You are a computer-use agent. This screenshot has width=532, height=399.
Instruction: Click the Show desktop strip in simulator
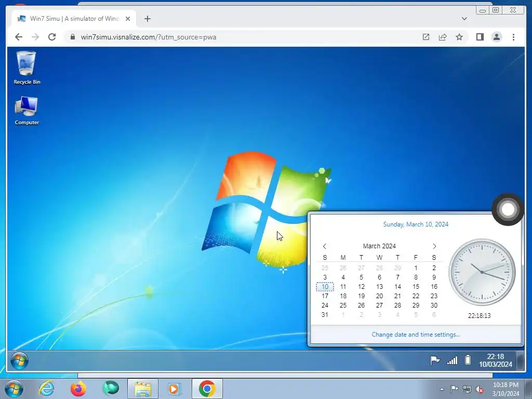520,360
